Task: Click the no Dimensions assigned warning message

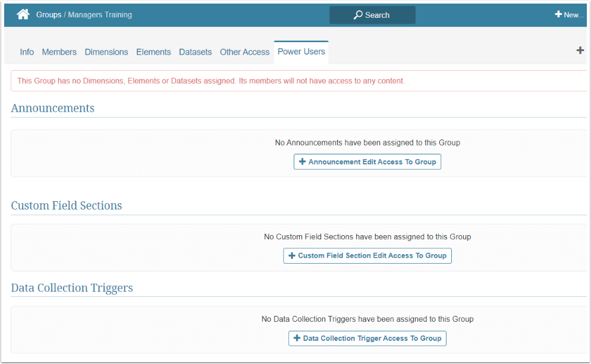Action: point(211,81)
